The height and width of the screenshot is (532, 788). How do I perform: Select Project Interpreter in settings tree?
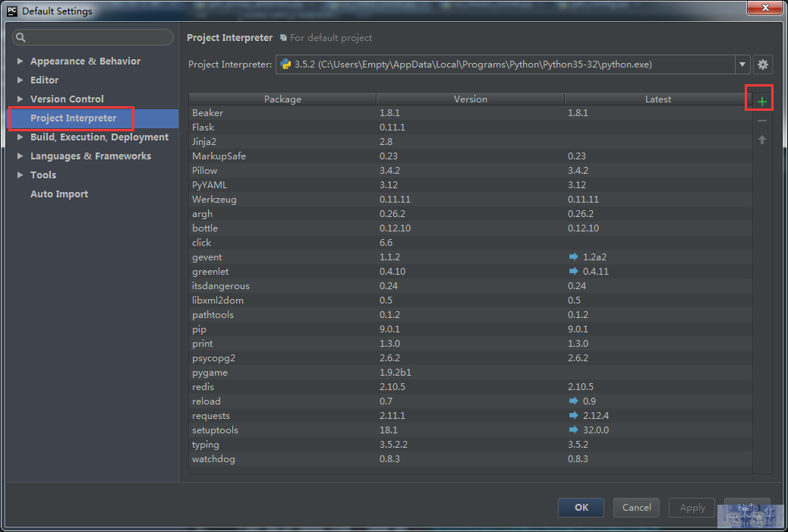pyautogui.click(x=74, y=118)
